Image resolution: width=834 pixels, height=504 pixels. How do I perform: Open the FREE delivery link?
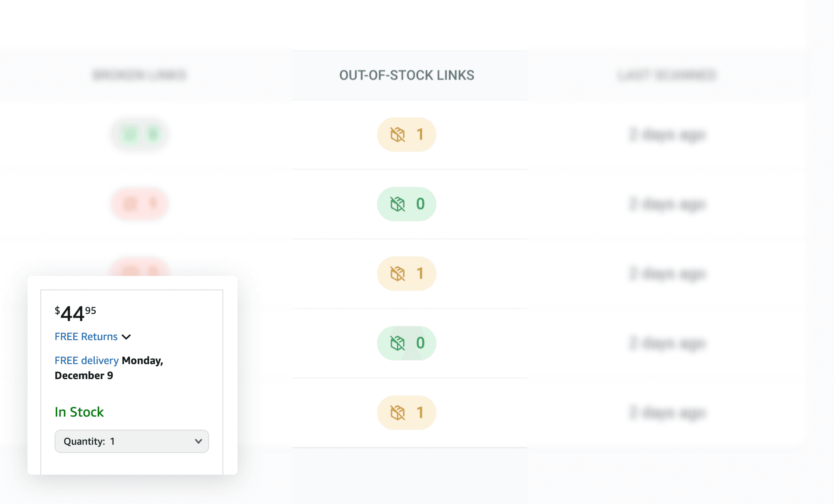[87, 360]
